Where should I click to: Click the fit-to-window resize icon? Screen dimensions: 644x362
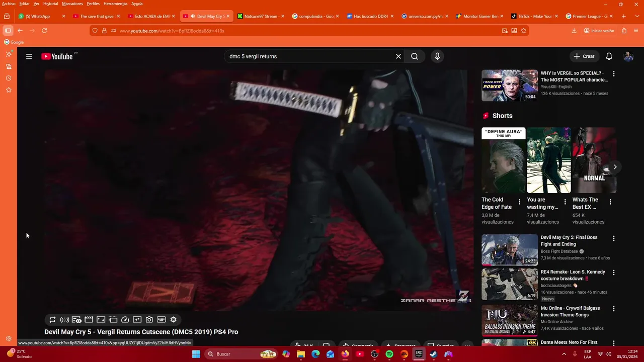pos(101,320)
